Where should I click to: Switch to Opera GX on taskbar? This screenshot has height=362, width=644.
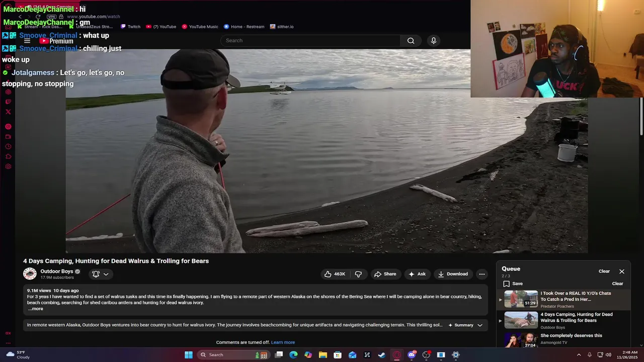coord(396,355)
